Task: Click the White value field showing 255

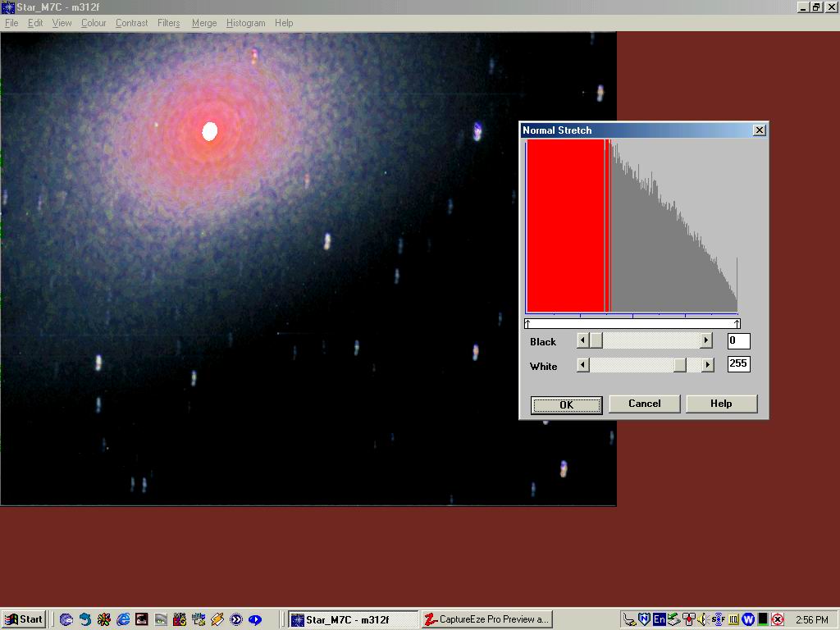Action: click(739, 363)
